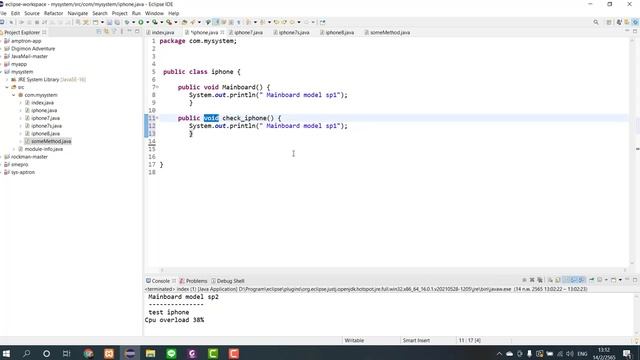Collapse com.mysystem package
The height and width of the screenshot is (360, 640).
pos(14,95)
